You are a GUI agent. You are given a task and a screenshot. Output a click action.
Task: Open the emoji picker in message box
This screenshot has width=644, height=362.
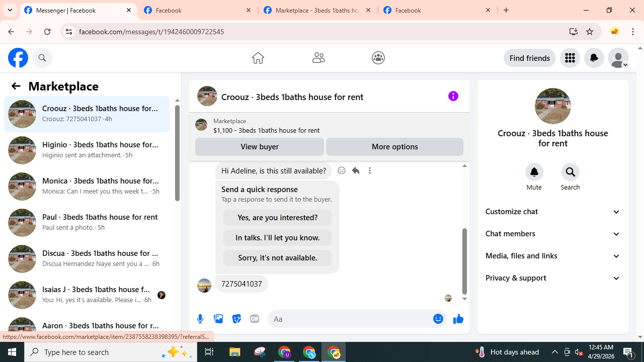(438, 319)
